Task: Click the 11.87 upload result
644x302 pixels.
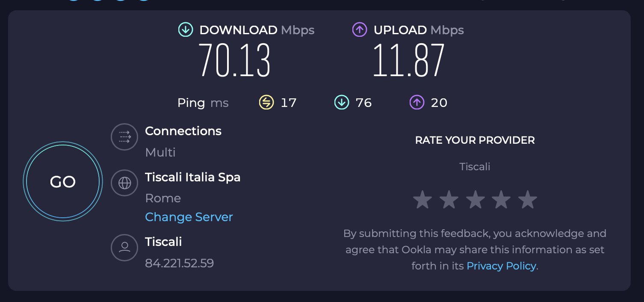Action: coord(409,60)
